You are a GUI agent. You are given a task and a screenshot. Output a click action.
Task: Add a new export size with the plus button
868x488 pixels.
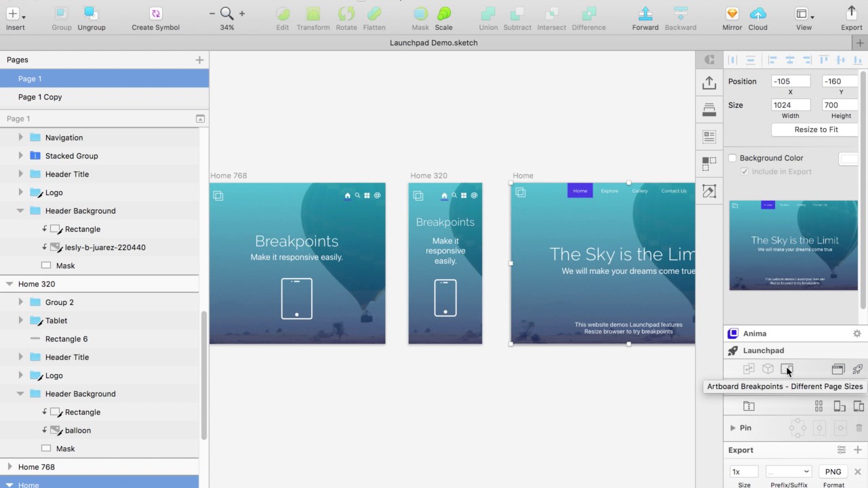(857, 449)
